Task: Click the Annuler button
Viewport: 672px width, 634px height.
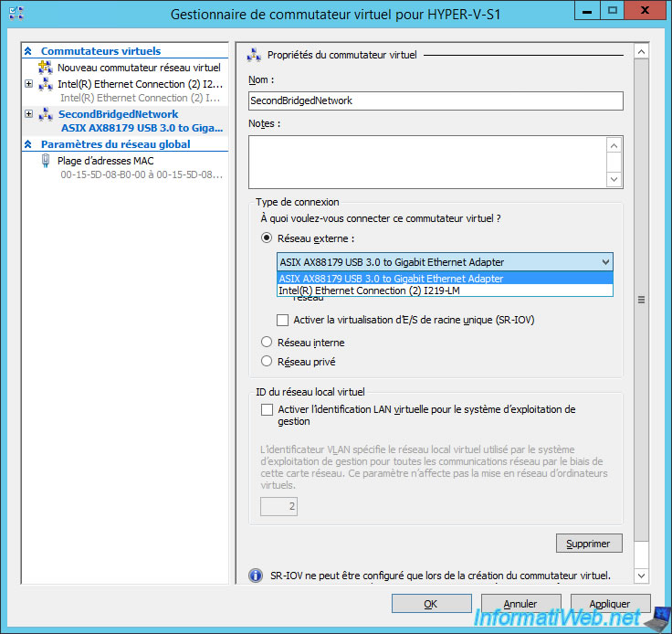Action: pyautogui.click(x=520, y=604)
